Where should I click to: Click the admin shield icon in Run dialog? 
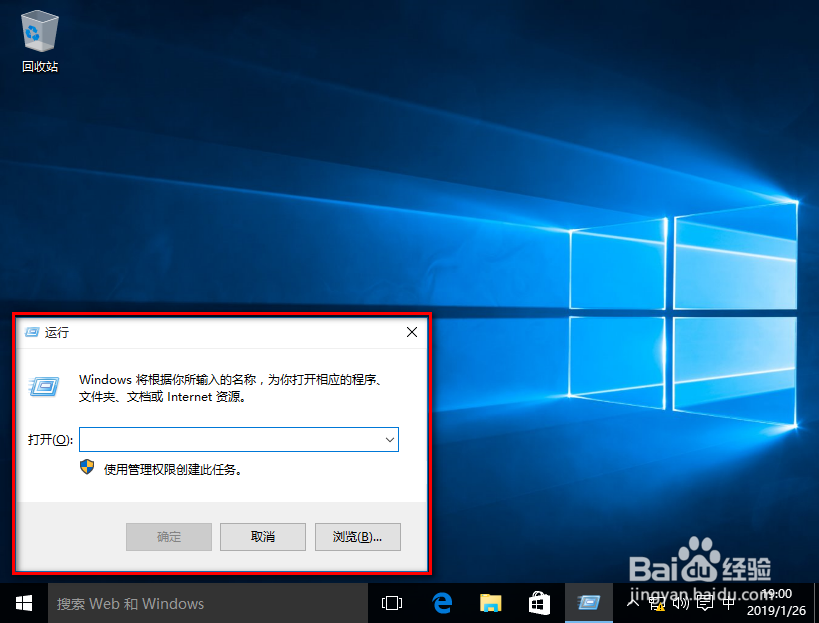pyautogui.click(x=87, y=467)
